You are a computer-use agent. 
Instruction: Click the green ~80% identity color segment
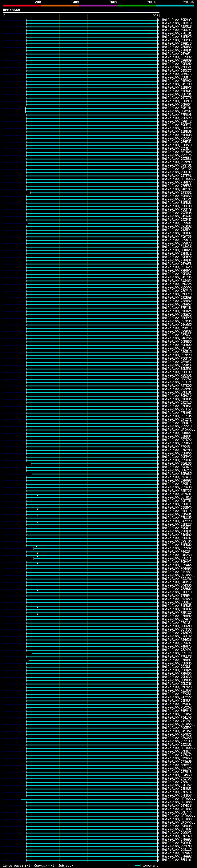(x=137, y=6)
